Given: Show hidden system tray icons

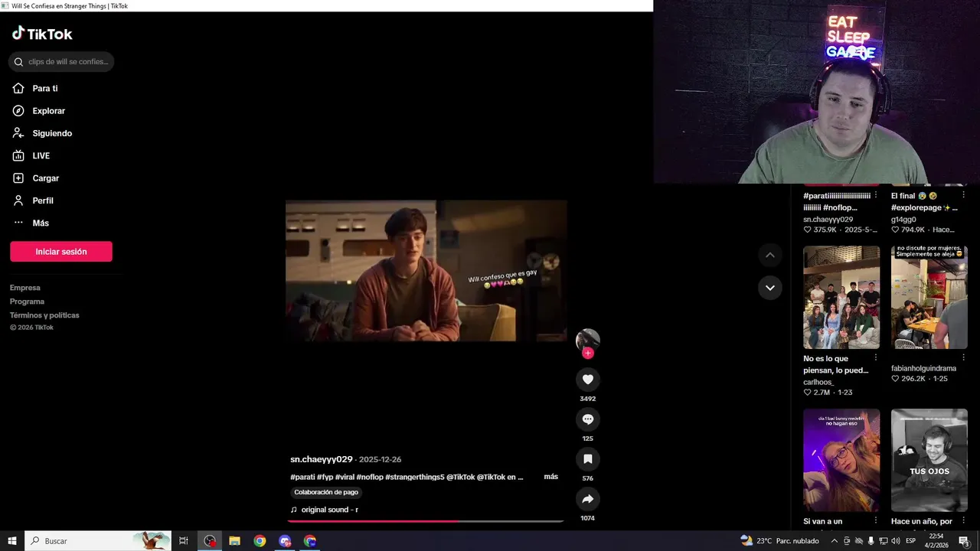Looking at the screenshot, I should click(835, 541).
